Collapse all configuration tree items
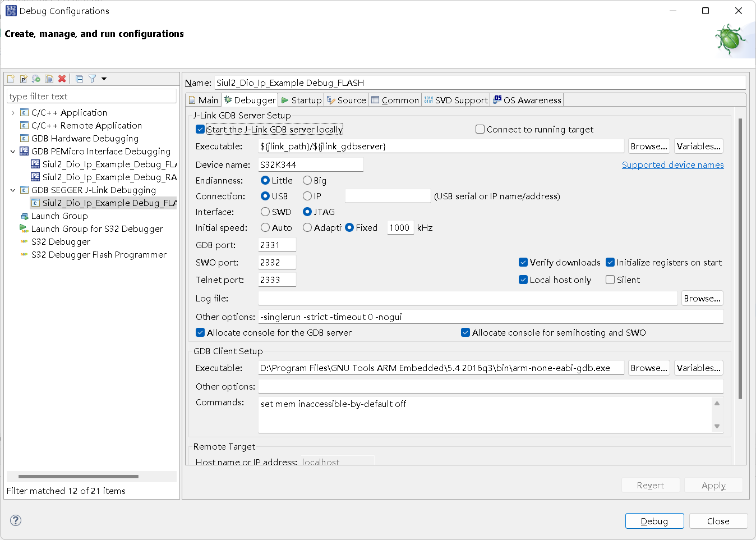Screen dimensions: 756x540 pyautogui.click(x=79, y=79)
